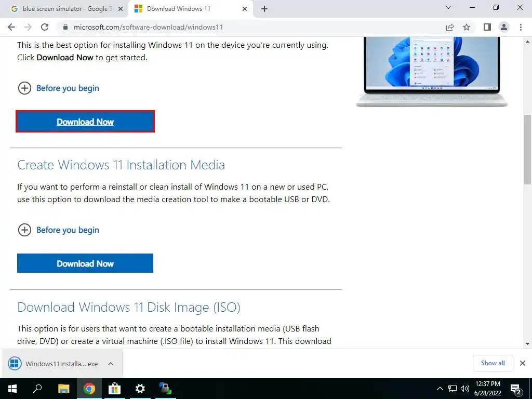Click the Chrome taskbar icon
The image size is (532, 399).
[x=89, y=389]
